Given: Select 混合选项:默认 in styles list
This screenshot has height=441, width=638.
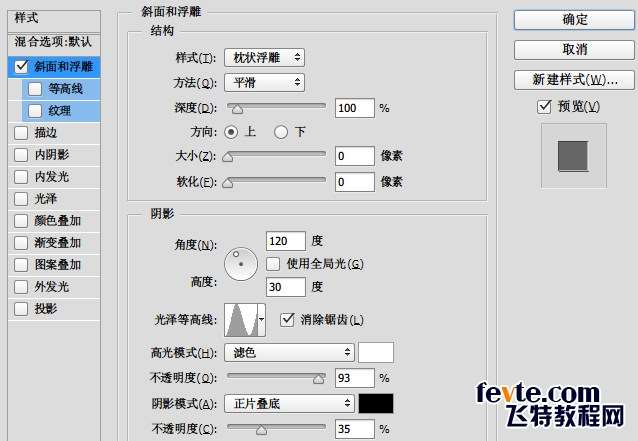Looking at the screenshot, I should [x=54, y=42].
